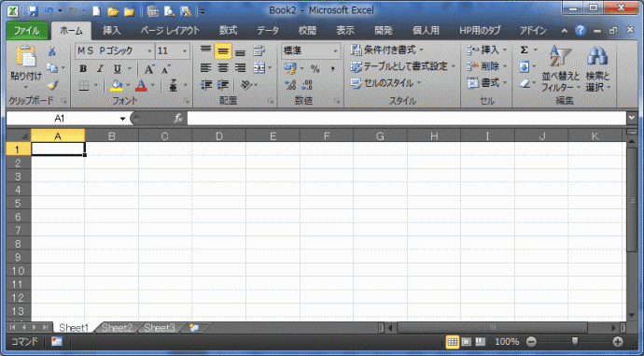
Task: Click the Increase Indent icon
Action: 223,85
